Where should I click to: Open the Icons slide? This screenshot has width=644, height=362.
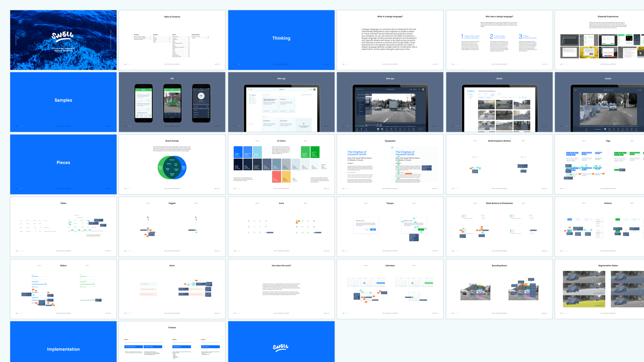(x=281, y=227)
